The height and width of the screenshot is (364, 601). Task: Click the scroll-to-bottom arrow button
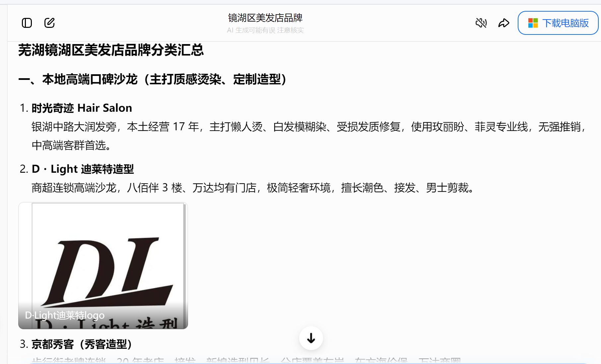311,338
